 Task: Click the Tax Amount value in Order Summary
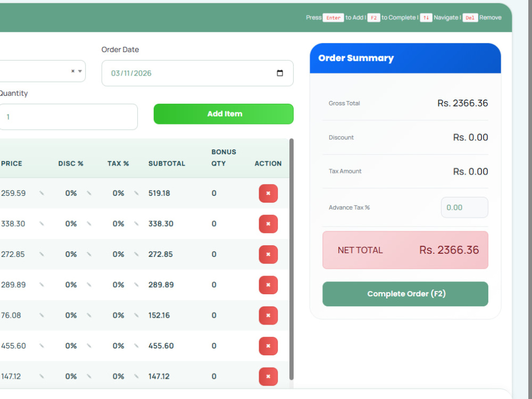[x=470, y=171]
